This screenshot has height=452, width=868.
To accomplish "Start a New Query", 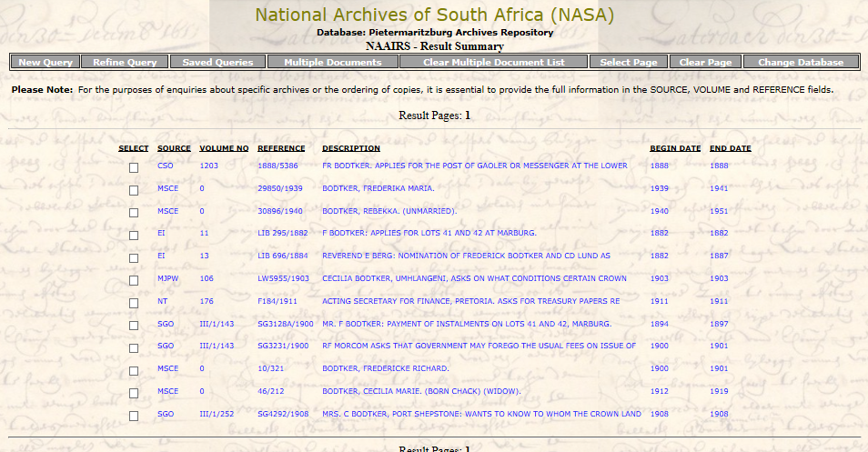I will click(x=45, y=62).
